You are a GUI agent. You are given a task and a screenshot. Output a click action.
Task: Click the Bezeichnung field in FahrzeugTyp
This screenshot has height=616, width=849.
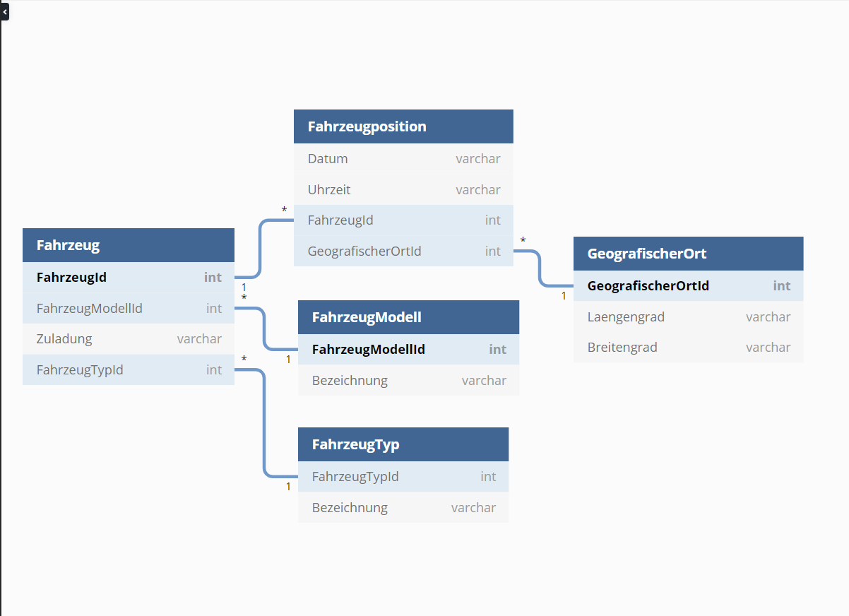[403, 507]
